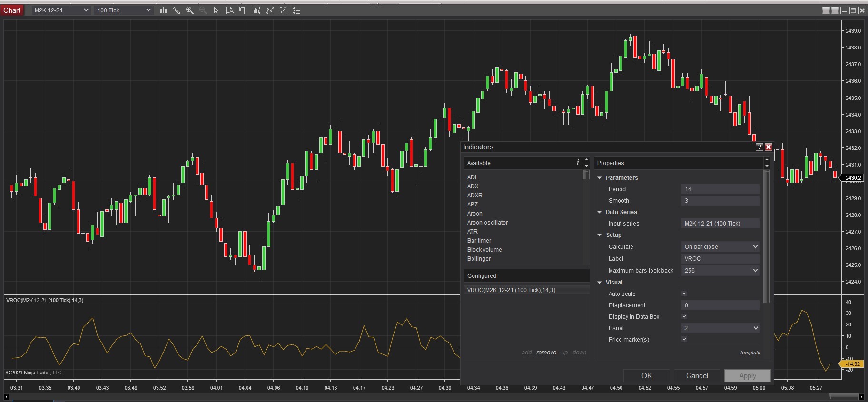868x402 pixels.
Task: Click the zoom in magnifier icon
Action: coord(190,10)
